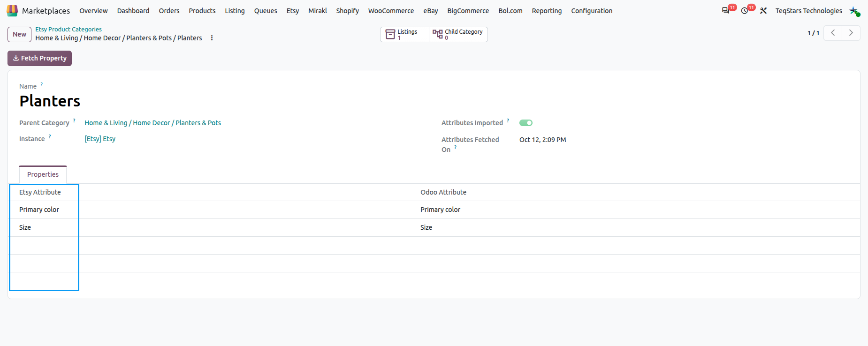868x346 pixels.
Task: Open the Home & Living parent category link
Action: tap(152, 123)
